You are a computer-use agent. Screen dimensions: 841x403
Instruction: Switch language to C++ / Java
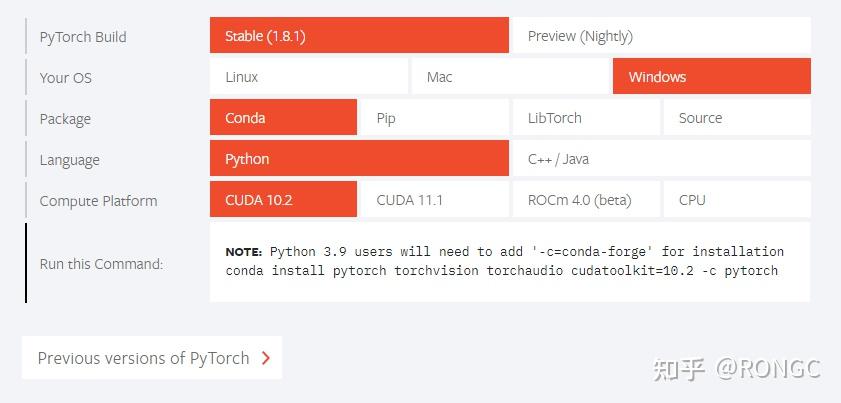661,158
